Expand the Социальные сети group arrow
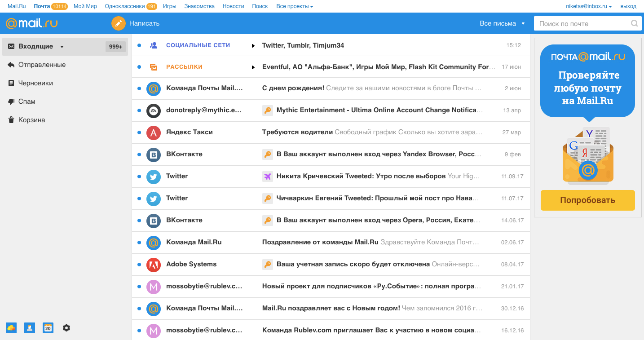This screenshot has width=644, height=340. click(x=253, y=46)
